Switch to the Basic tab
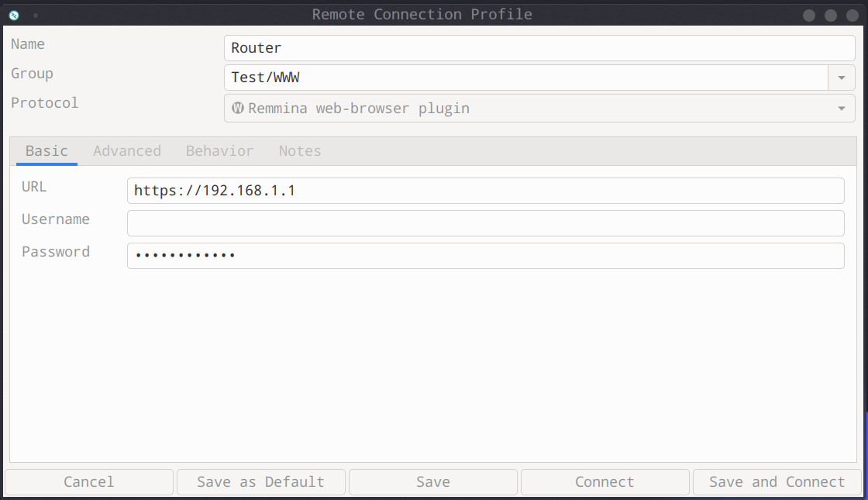868x500 pixels. (x=46, y=151)
